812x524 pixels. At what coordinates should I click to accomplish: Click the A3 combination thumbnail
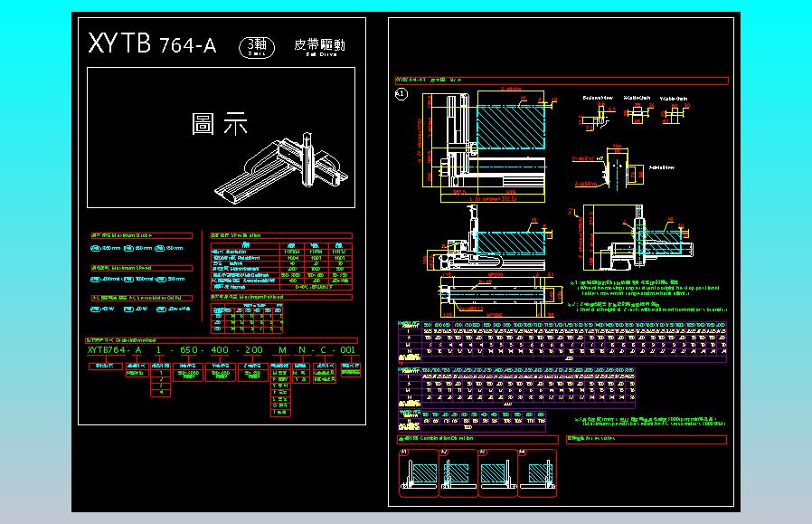click(x=498, y=472)
